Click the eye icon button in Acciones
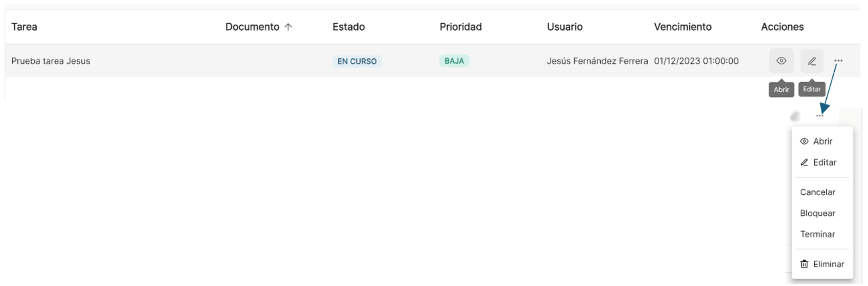 coord(781,61)
